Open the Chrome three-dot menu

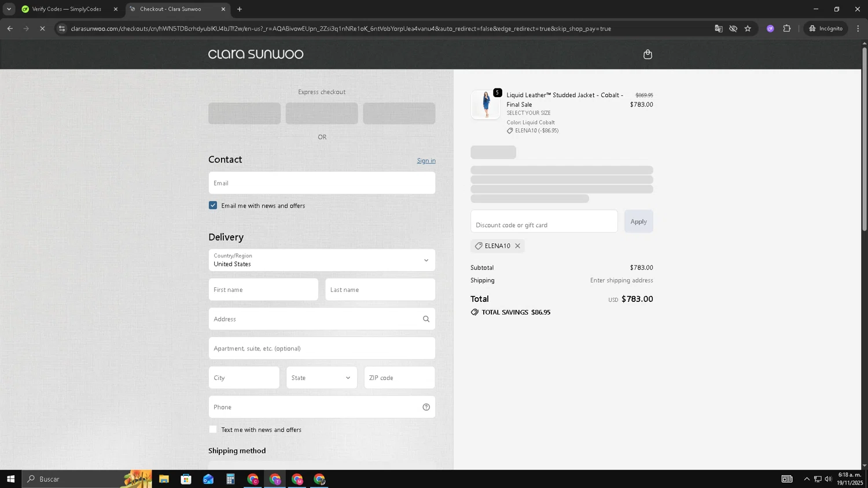(858, 28)
